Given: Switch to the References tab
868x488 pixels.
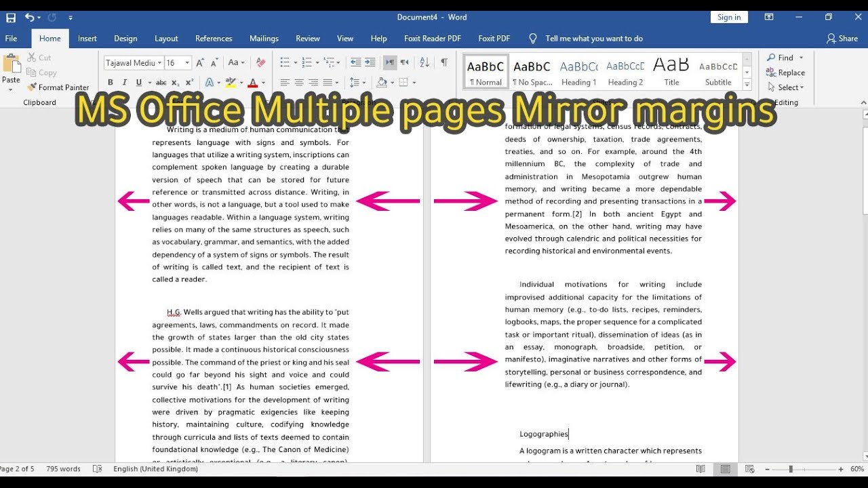Looking at the screenshot, I should point(214,39).
